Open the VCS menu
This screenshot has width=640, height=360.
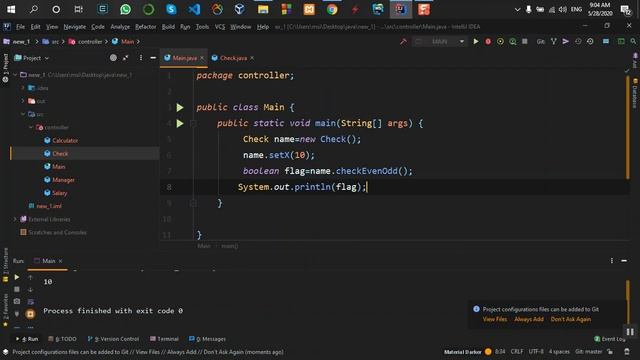(220, 27)
